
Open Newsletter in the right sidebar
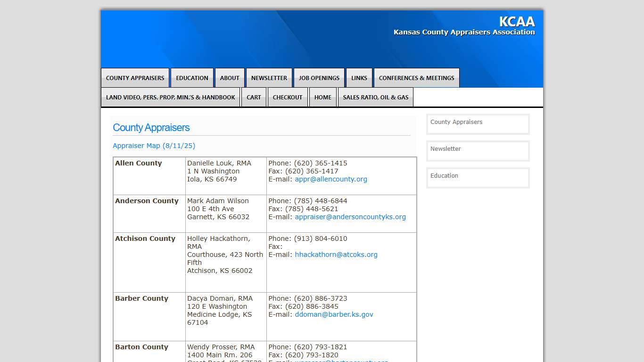point(446,149)
